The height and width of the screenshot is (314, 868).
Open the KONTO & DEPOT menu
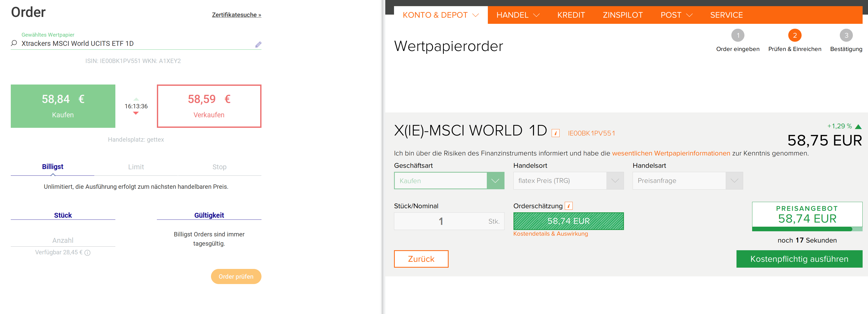tap(440, 15)
